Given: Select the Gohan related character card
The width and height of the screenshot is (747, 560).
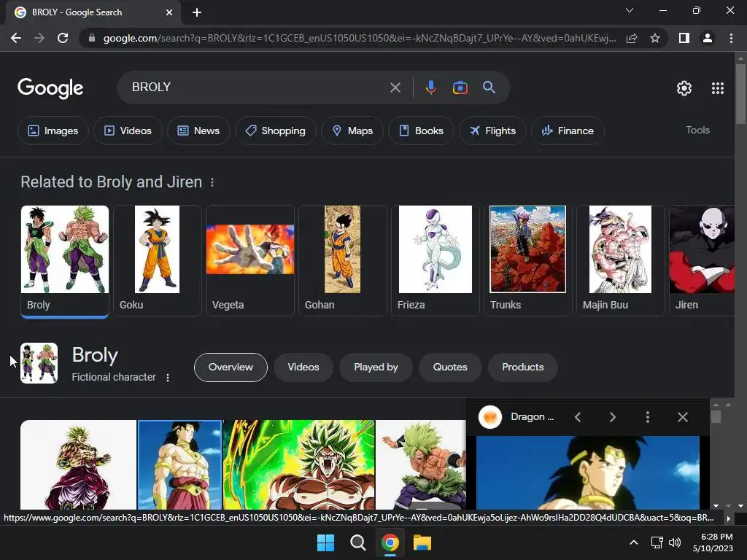Looking at the screenshot, I should coord(343,260).
